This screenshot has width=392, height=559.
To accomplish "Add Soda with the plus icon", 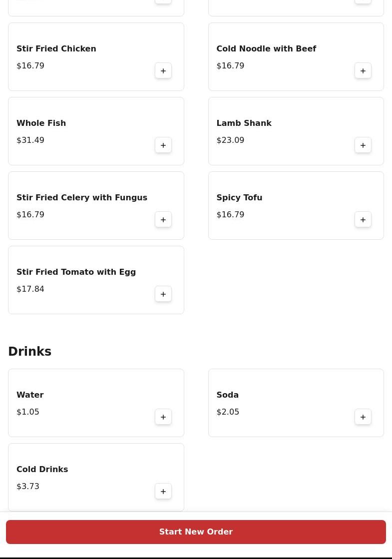I will point(363,417).
